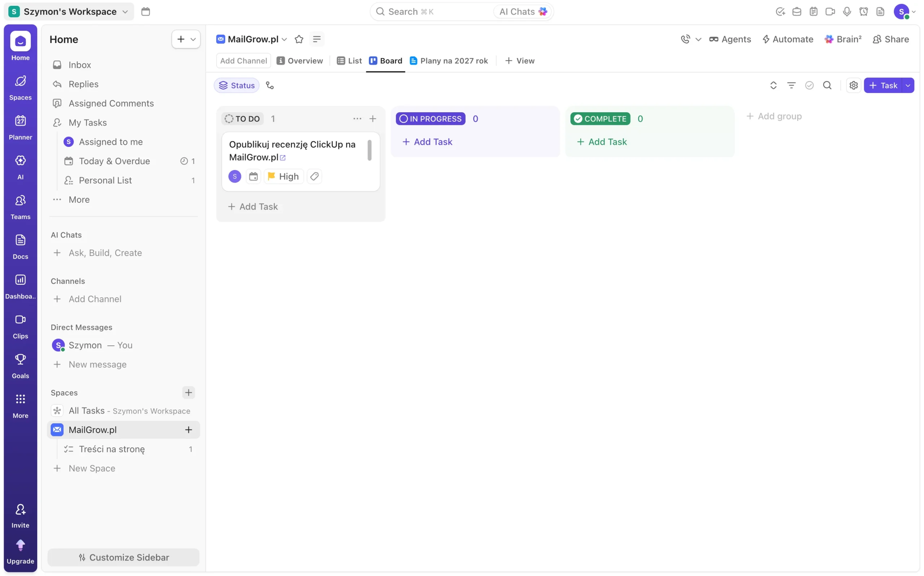Switch to the Overview tab
924x576 pixels.
(x=299, y=61)
